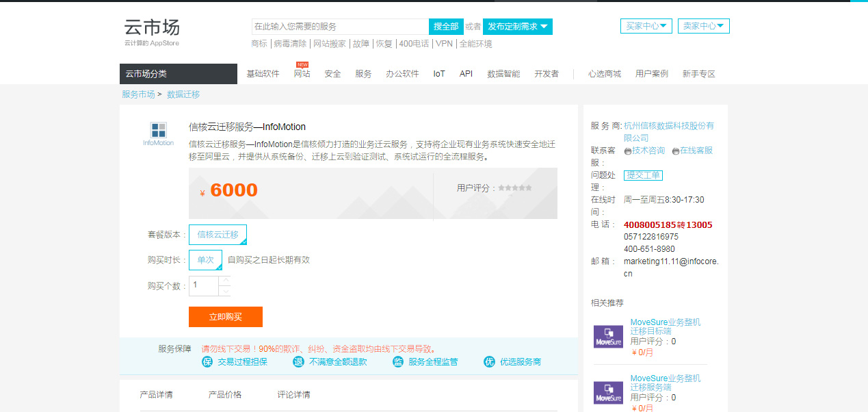868x412 pixels.
Task: Click the 交易过程担保 保 badge icon
Action: click(207, 361)
